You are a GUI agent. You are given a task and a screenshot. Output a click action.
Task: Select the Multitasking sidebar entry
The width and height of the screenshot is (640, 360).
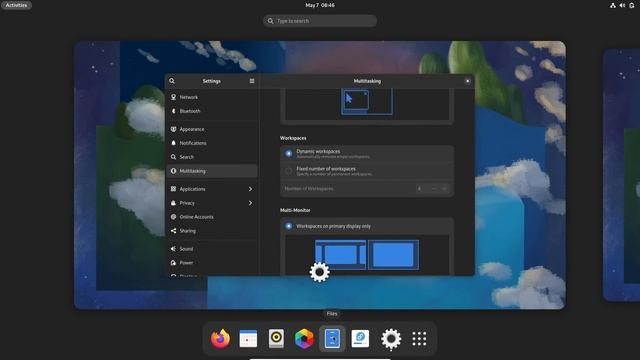(212, 171)
